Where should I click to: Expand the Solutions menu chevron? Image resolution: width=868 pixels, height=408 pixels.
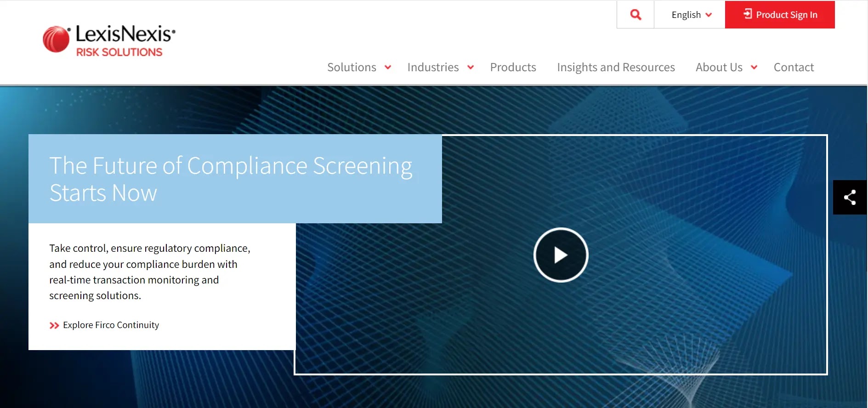pyautogui.click(x=388, y=68)
